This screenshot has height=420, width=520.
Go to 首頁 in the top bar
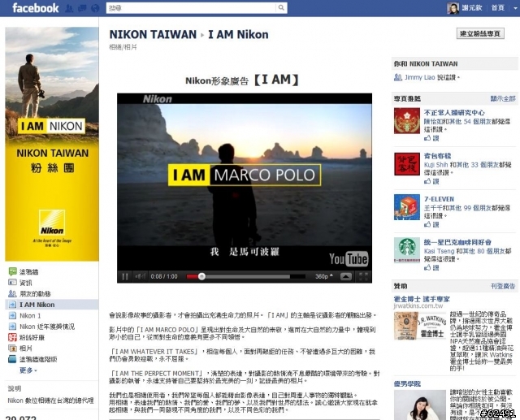tap(497, 7)
